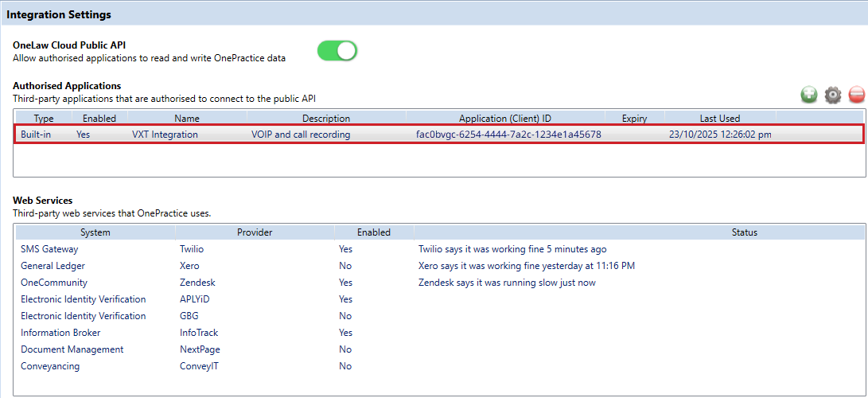Select the General Ledger row

pos(439,266)
